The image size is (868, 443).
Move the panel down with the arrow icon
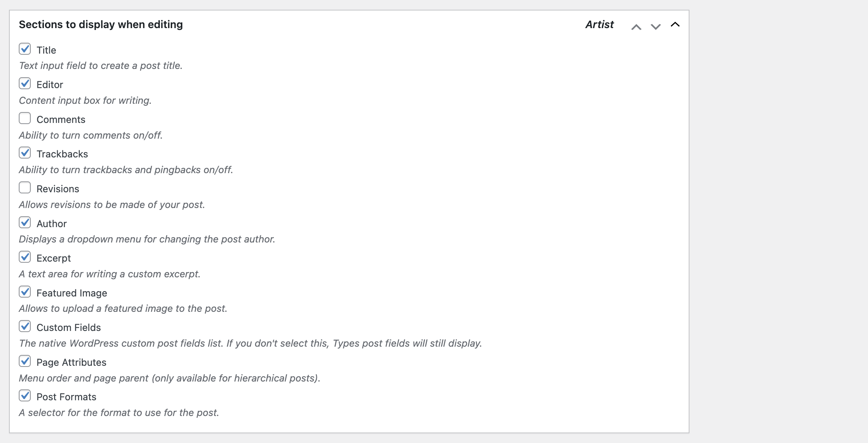coord(655,27)
